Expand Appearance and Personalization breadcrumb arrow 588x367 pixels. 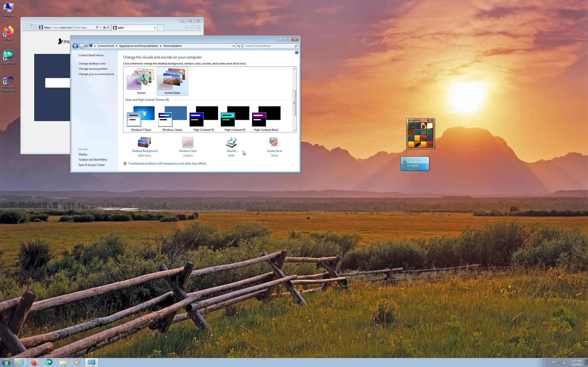point(161,46)
